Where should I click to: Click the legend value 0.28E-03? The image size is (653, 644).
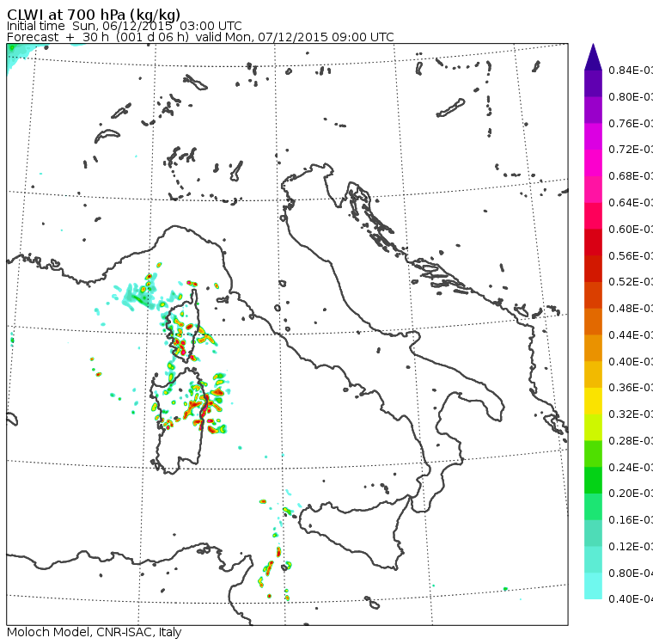click(x=631, y=440)
